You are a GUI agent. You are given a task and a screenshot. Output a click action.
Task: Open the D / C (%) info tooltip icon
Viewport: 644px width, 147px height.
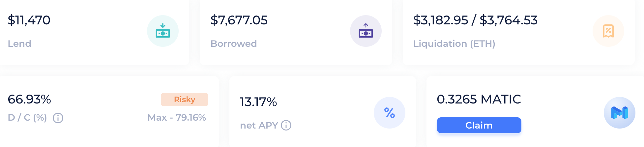pyautogui.click(x=58, y=118)
